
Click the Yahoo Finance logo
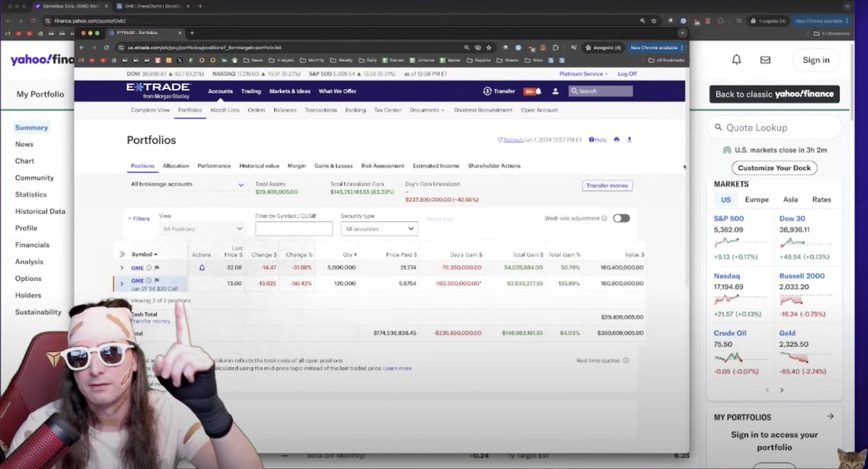(x=42, y=60)
